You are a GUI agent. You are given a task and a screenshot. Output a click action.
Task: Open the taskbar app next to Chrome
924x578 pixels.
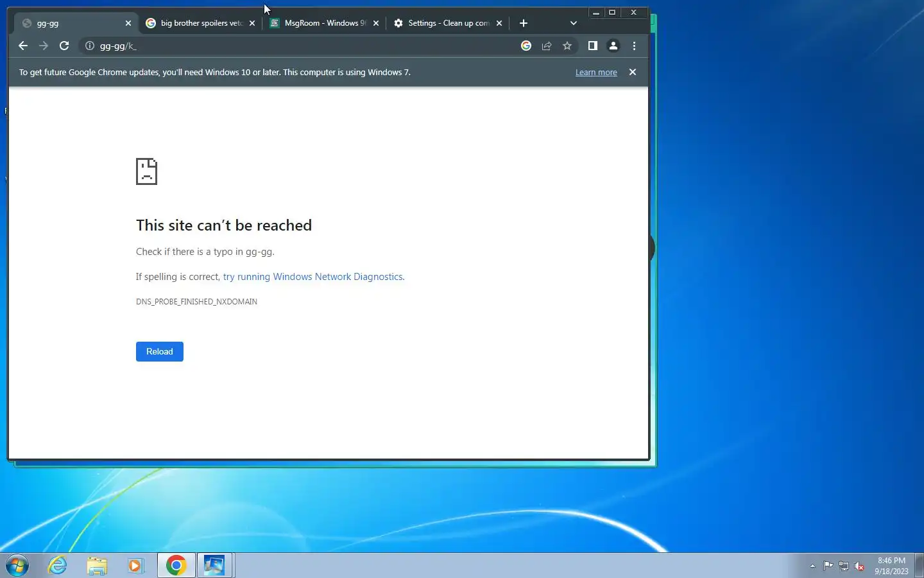coord(215,565)
